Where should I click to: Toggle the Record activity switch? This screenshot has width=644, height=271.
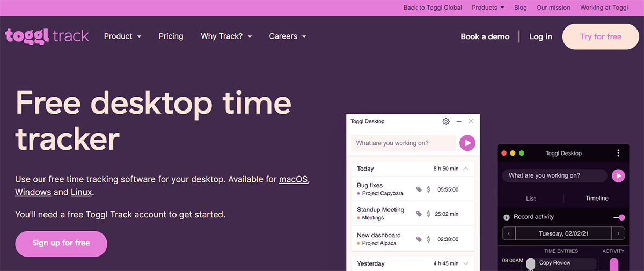[x=619, y=217]
